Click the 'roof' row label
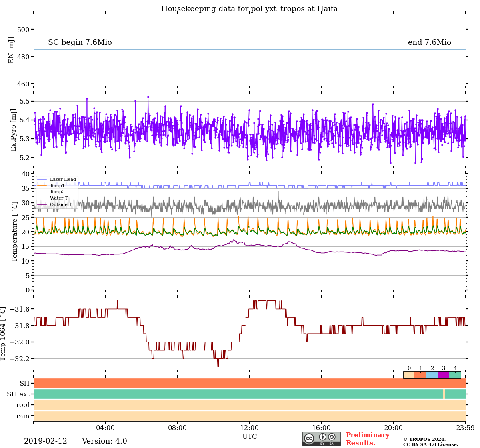This screenshot has width=480, height=448. pos(23,405)
